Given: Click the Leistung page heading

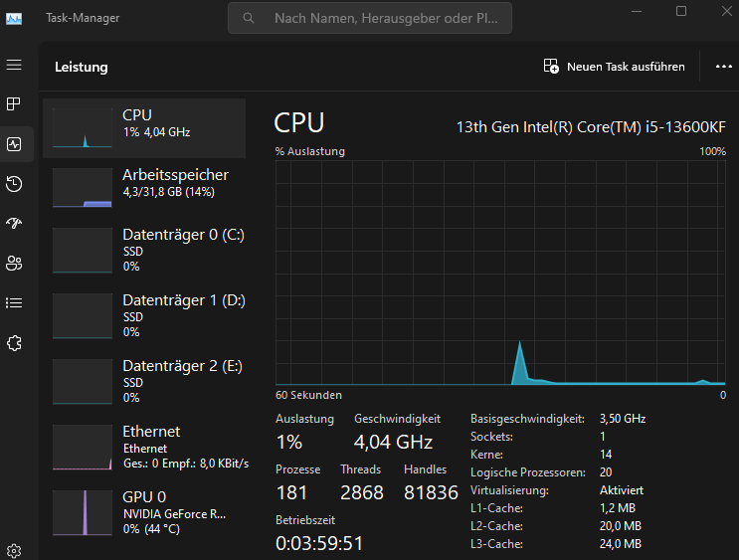Looking at the screenshot, I should point(82,67).
